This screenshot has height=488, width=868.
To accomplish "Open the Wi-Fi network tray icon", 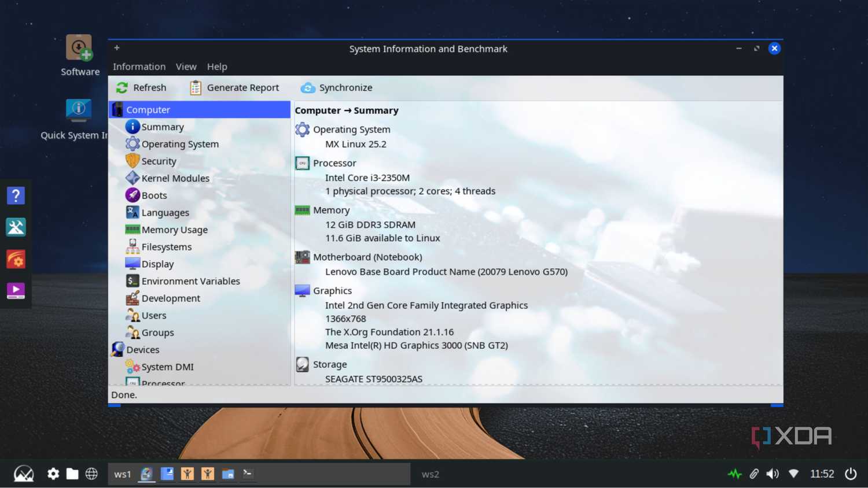I will pyautogui.click(x=793, y=474).
